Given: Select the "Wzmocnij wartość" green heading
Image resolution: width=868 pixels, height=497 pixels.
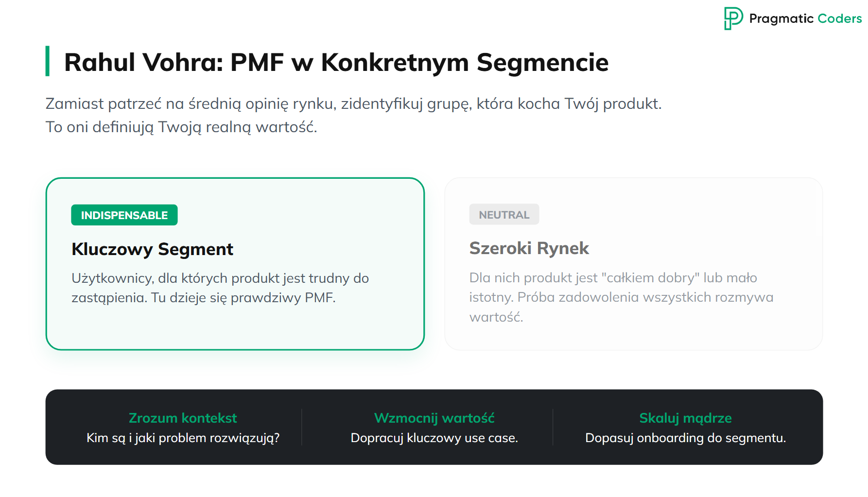Looking at the screenshot, I should [434, 418].
